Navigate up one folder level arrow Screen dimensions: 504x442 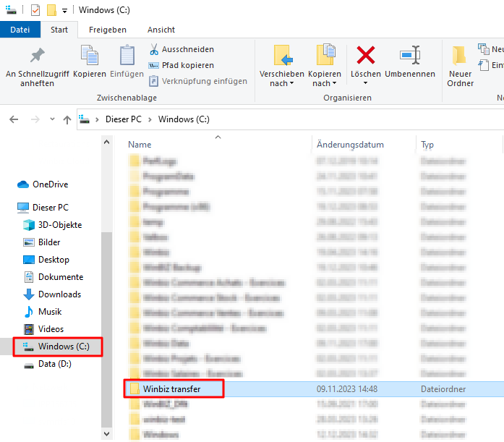pos(67,119)
